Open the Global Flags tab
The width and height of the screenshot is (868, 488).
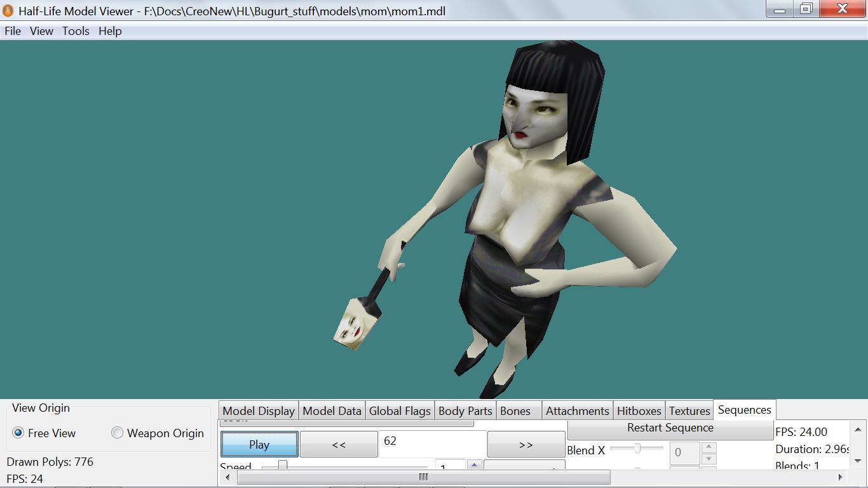click(x=400, y=411)
